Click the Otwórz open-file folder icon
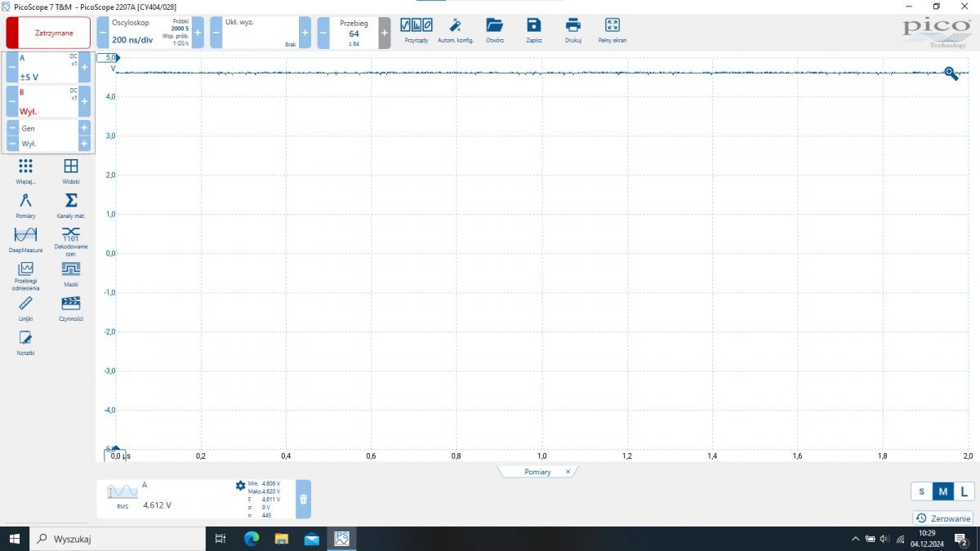 [x=495, y=29]
